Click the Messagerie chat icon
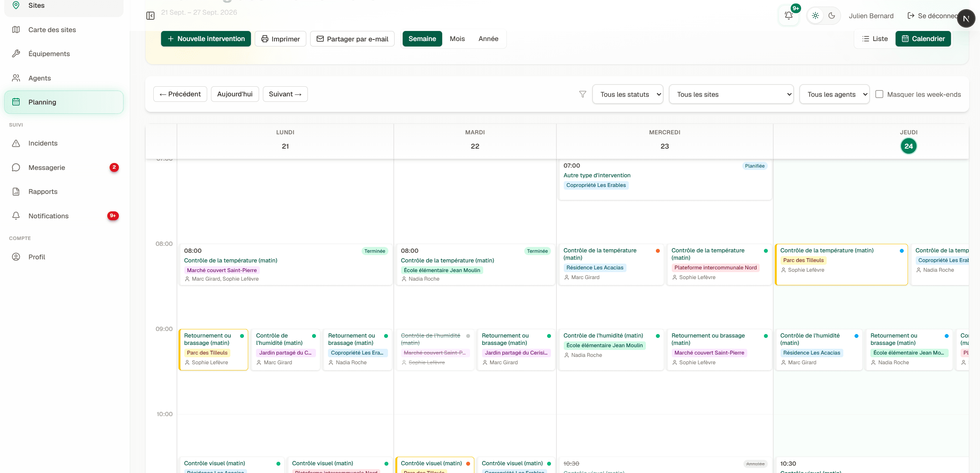This screenshot has height=473, width=980. point(16,168)
